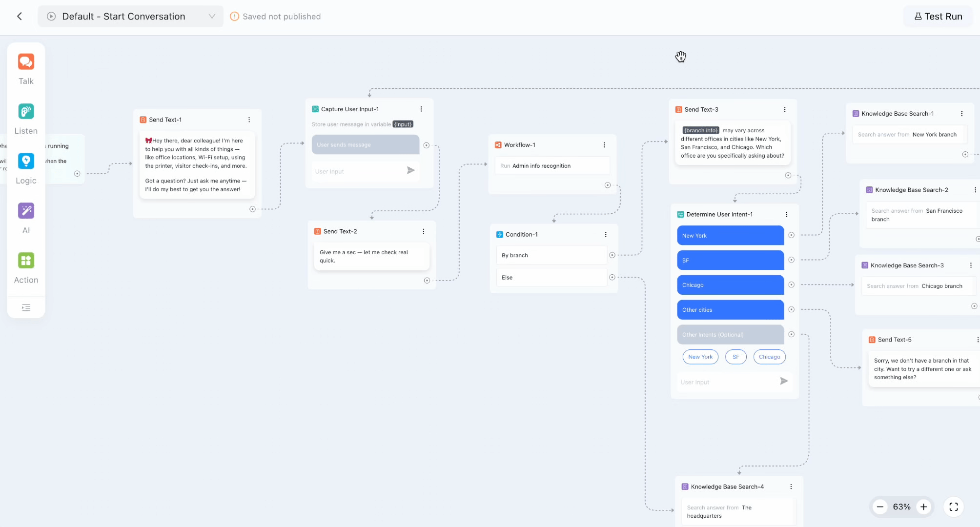
Task: Click the zoom out minus control
Action: [x=880, y=507]
